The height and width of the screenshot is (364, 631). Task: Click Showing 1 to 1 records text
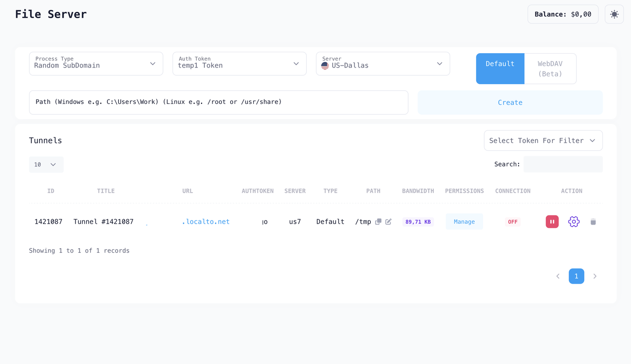coord(79,251)
